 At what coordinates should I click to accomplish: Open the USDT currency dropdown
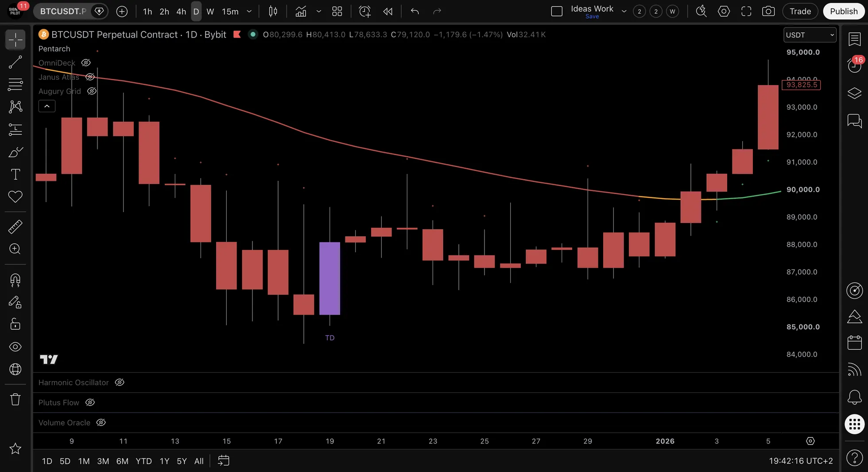pos(810,35)
